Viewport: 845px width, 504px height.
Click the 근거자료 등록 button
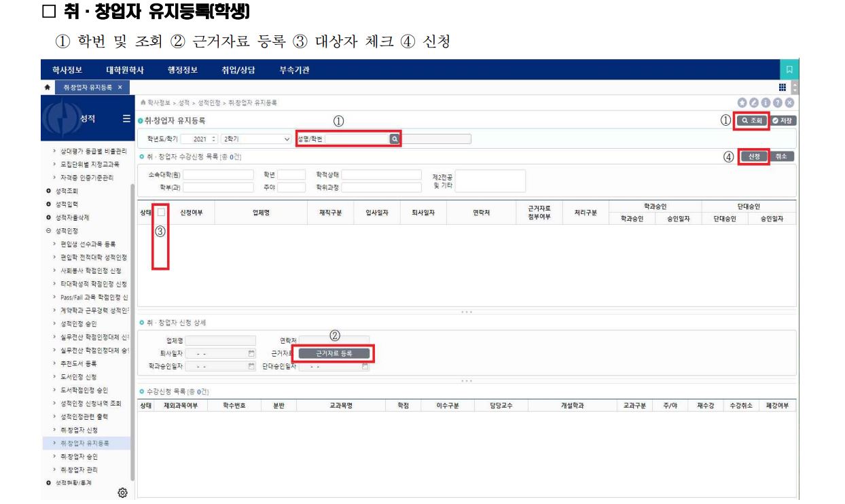click(x=334, y=353)
